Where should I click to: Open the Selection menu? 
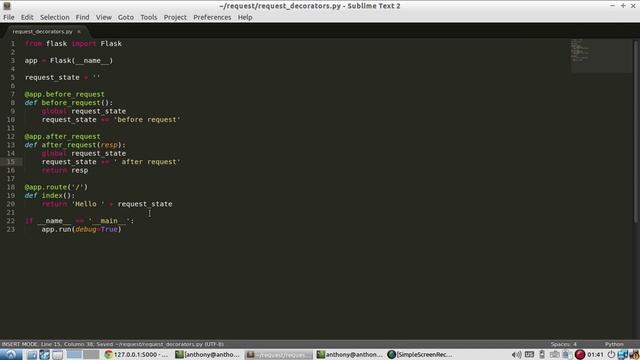55,17
